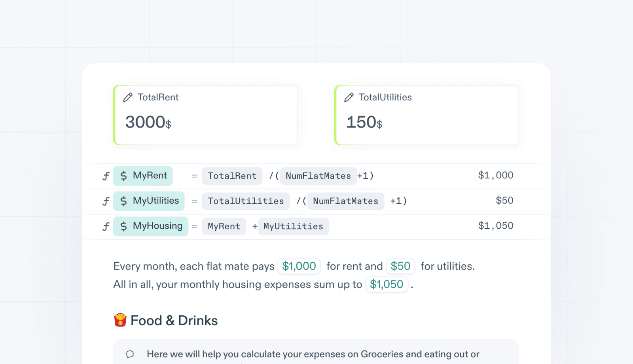
Task: Click TotalUtilities chip in the MyUtilities formula
Action: (x=246, y=201)
